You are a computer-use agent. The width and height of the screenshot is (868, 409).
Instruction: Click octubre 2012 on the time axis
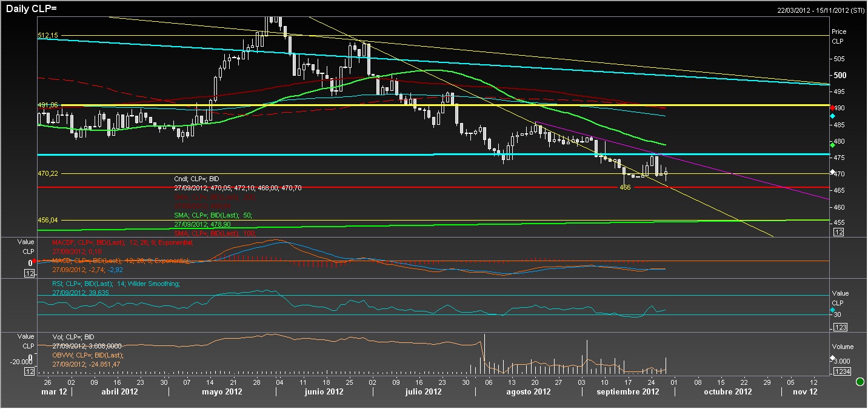[727, 392]
